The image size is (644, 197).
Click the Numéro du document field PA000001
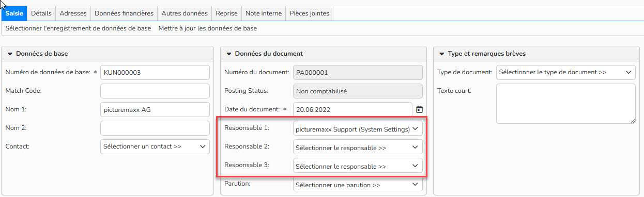[358, 72]
